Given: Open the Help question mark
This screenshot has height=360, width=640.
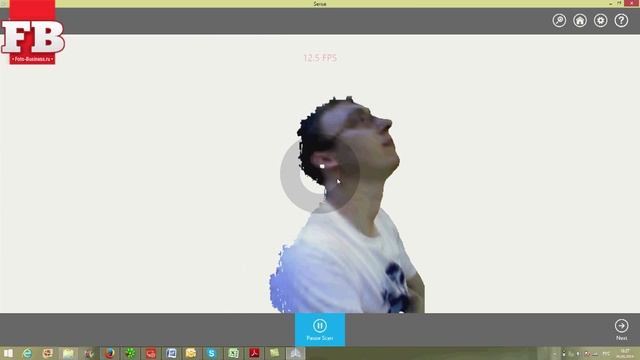Looking at the screenshot, I should click(x=621, y=20).
